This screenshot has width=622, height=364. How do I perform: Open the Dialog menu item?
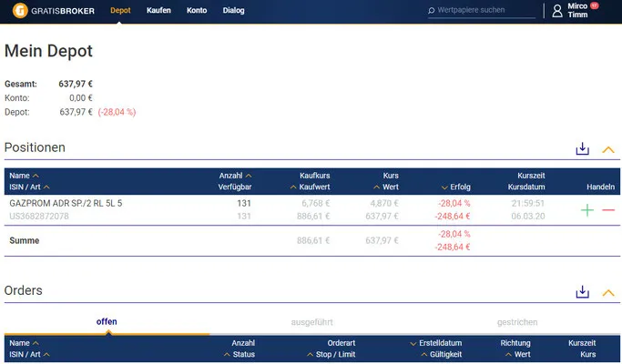pyautogui.click(x=234, y=11)
